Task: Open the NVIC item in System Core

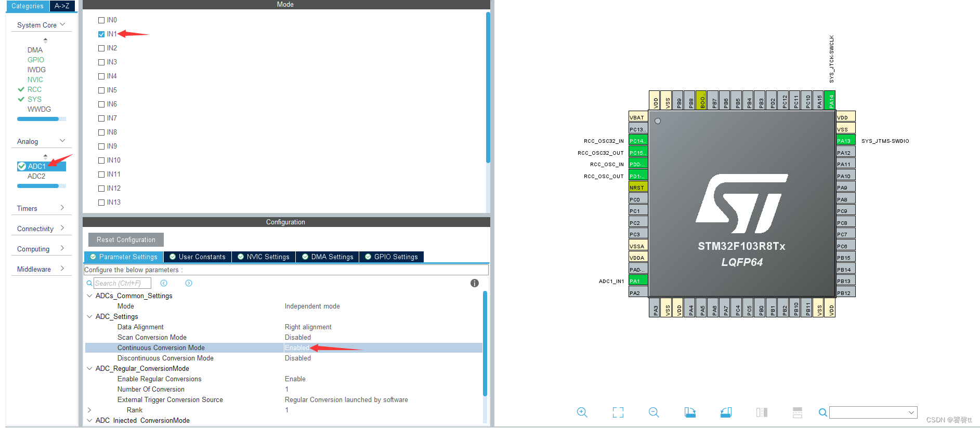Action: click(x=35, y=79)
